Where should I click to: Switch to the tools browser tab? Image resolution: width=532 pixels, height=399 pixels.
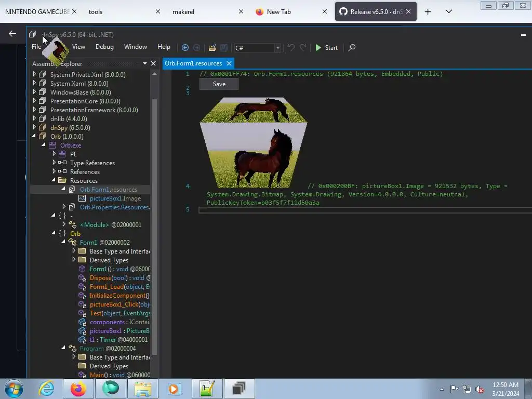96,12
